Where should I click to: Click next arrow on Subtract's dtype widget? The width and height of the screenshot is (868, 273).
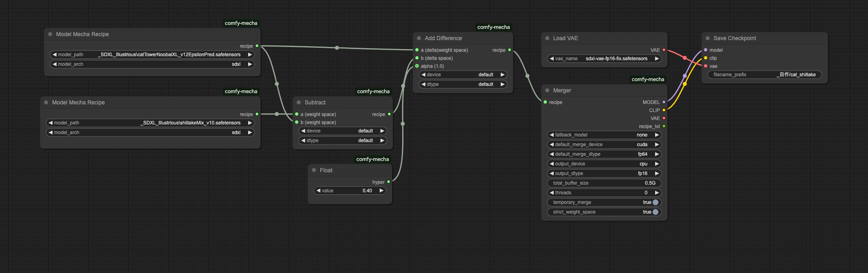pyautogui.click(x=382, y=141)
